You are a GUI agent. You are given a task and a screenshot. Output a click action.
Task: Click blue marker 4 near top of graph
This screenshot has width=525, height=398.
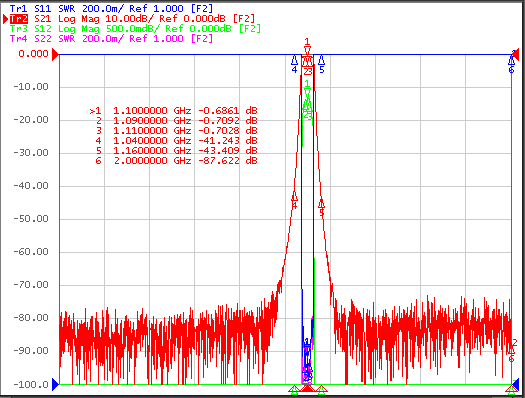[x=294, y=64]
